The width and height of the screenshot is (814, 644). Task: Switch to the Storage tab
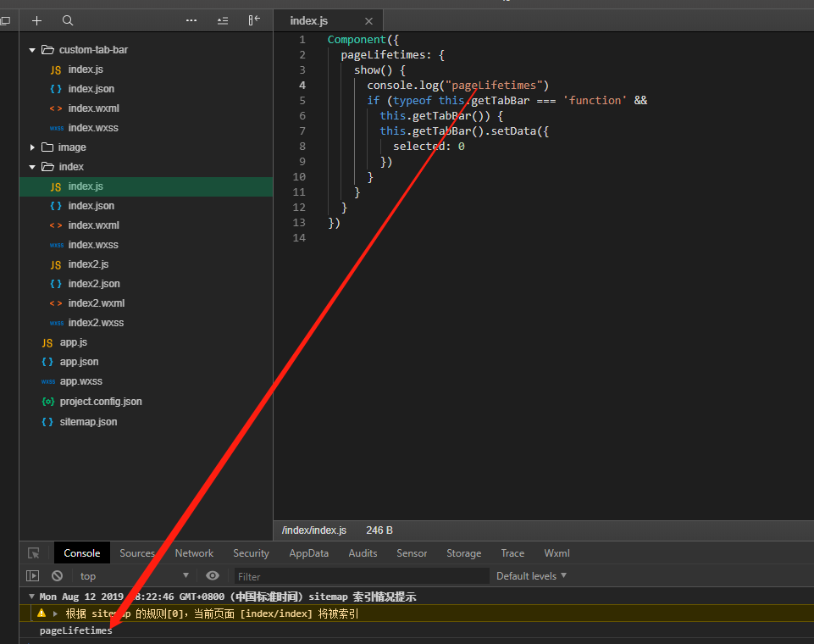463,553
